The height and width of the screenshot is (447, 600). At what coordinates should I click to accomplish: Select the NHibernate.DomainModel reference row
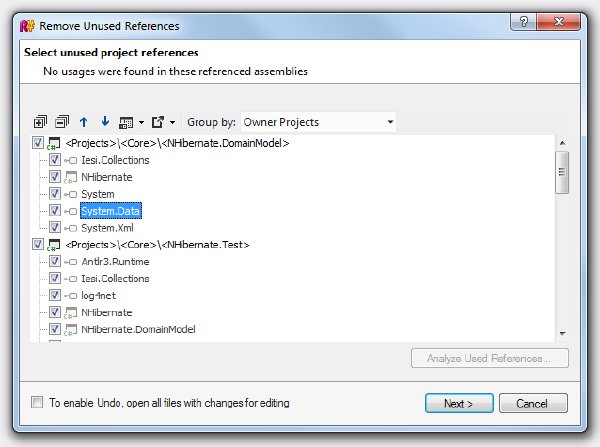click(x=138, y=330)
